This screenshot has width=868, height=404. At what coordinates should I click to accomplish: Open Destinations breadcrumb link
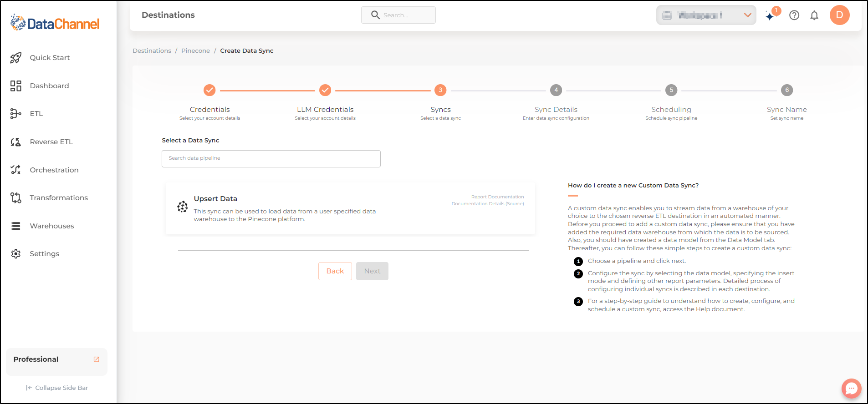pyautogui.click(x=152, y=50)
